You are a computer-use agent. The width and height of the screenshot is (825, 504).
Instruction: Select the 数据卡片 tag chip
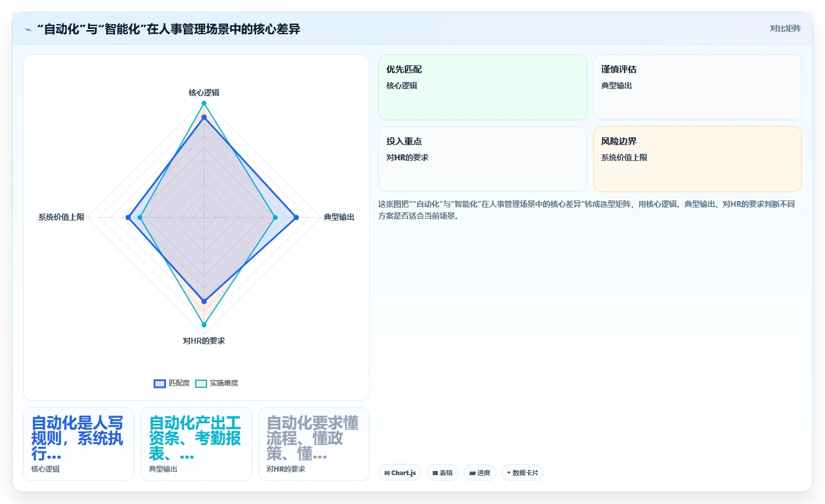(522, 473)
